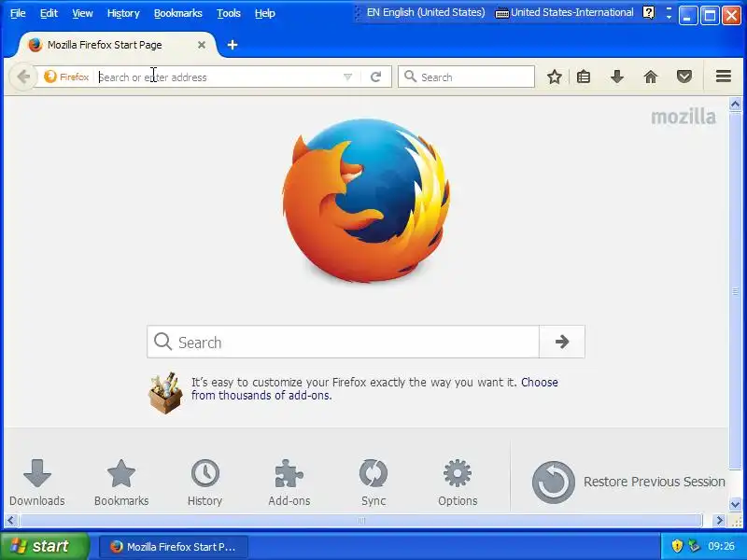Viewport: 747px width, 560px height.
Task: Close the Mozilla Firefox Start Page tab
Action: (x=202, y=45)
